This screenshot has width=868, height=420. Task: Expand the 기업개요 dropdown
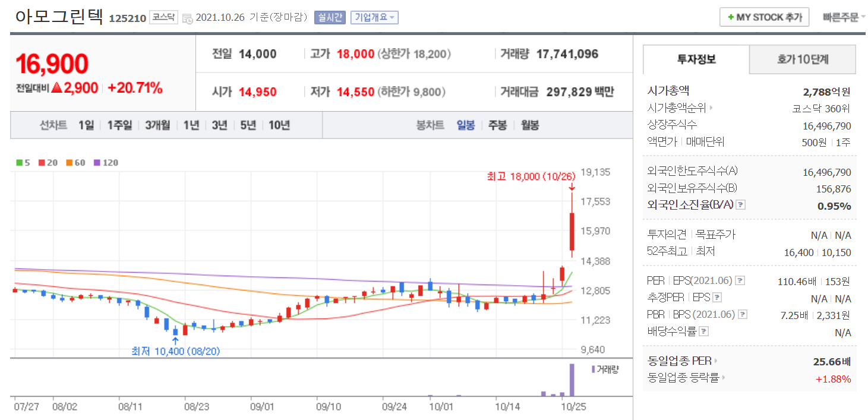pos(374,17)
